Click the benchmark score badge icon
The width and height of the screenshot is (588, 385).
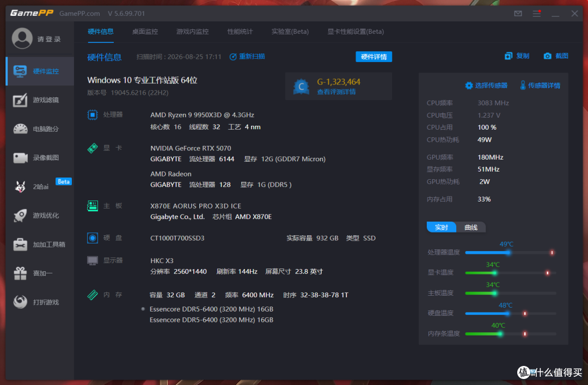[x=301, y=87]
